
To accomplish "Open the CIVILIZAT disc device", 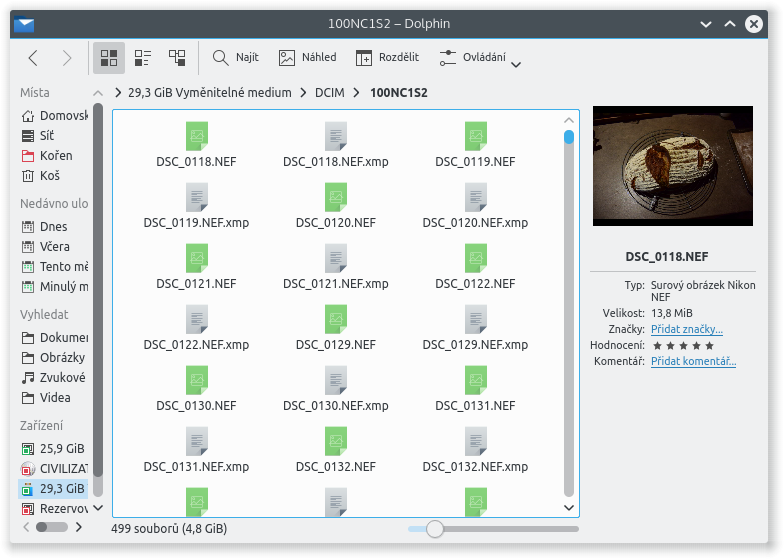I will (x=54, y=468).
